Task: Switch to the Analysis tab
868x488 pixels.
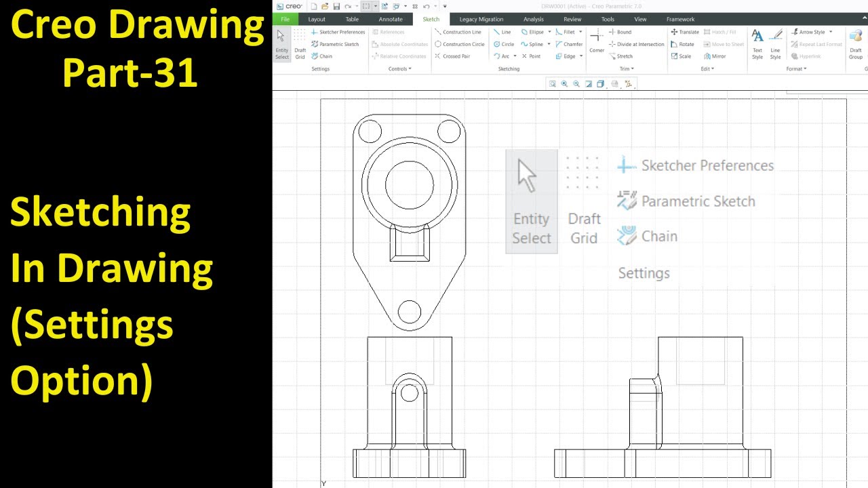Action: (x=534, y=19)
